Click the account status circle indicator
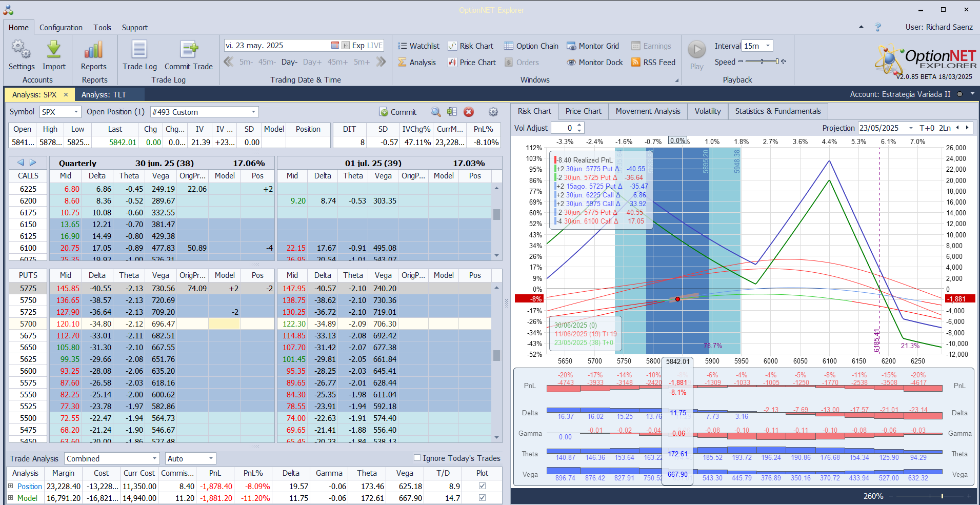The image size is (980, 505). pyautogui.click(x=959, y=94)
